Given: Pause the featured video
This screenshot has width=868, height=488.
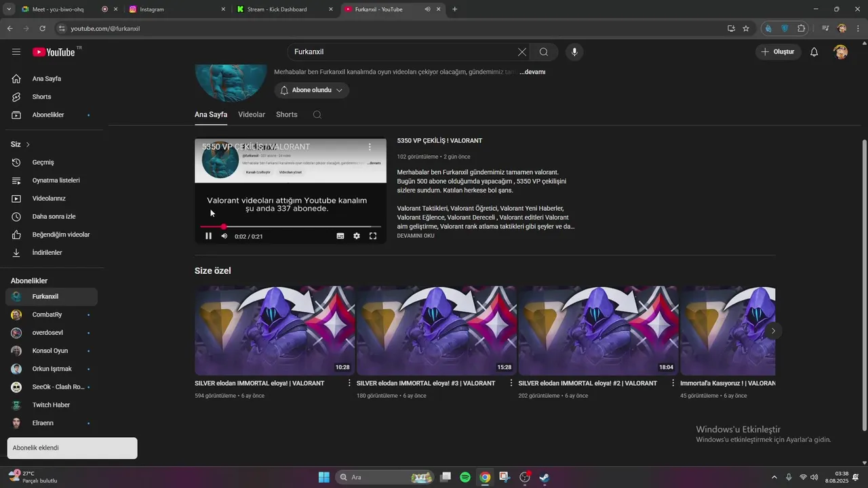Looking at the screenshot, I should click(209, 236).
